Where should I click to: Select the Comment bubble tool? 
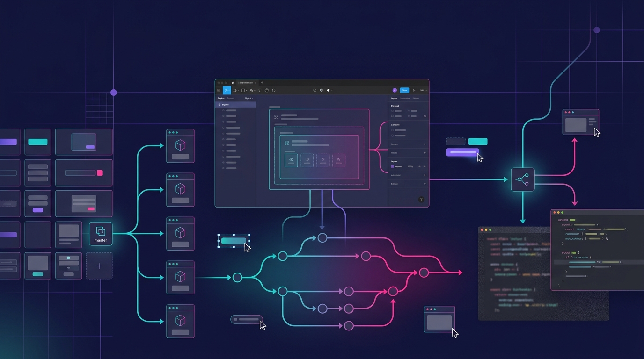tap(273, 90)
